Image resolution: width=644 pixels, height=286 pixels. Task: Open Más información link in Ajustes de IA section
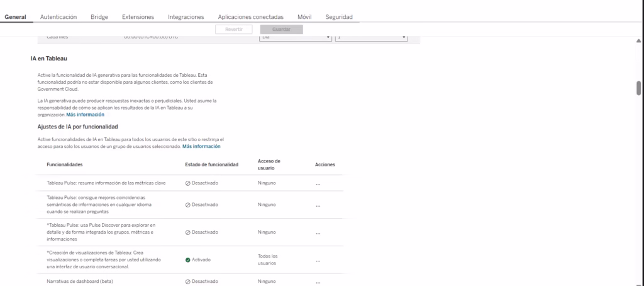click(x=201, y=146)
